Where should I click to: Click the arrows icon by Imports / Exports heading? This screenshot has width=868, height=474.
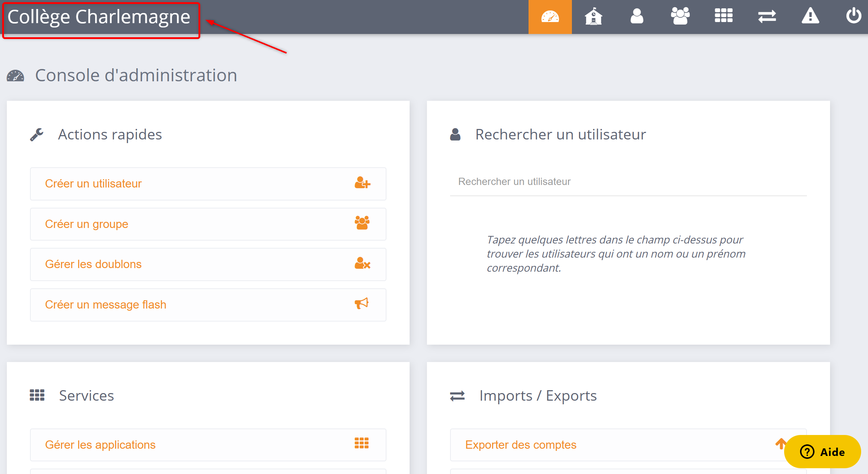pyautogui.click(x=457, y=396)
